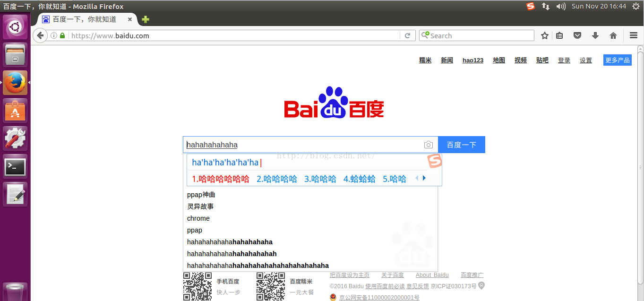Select suggestion ppap神曲

310,195
